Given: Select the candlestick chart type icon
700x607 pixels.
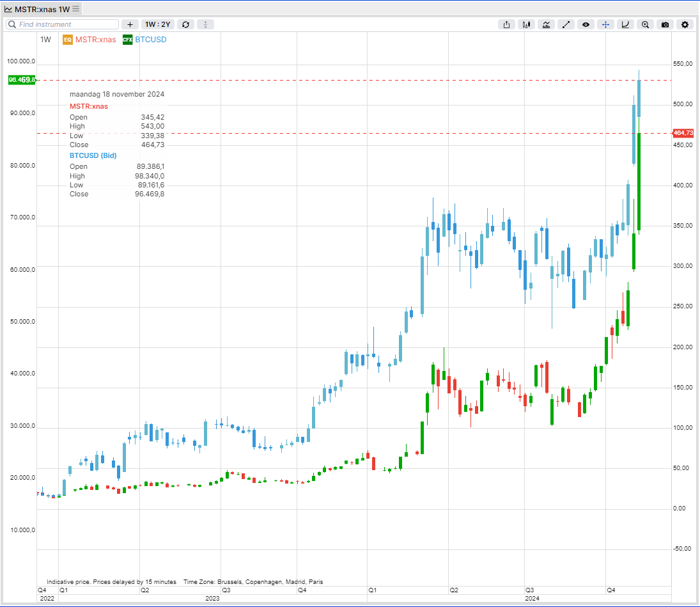Looking at the screenshot, I should pos(526,24).
